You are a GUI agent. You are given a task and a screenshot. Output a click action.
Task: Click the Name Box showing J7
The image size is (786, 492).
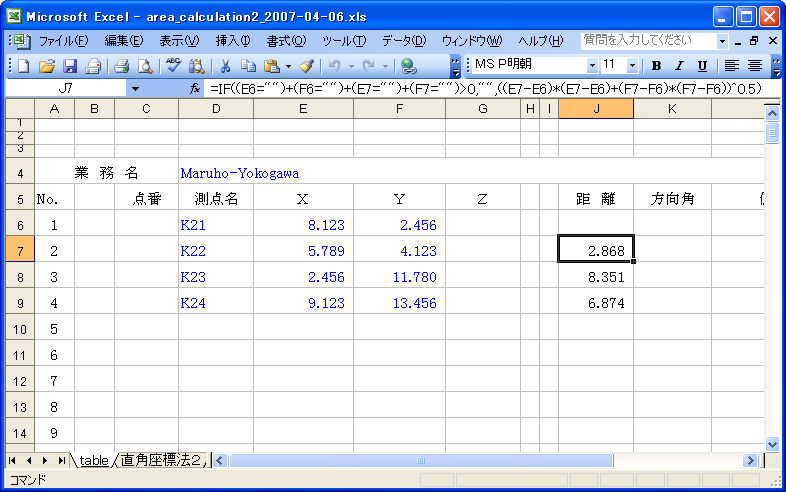click(66, 89)
